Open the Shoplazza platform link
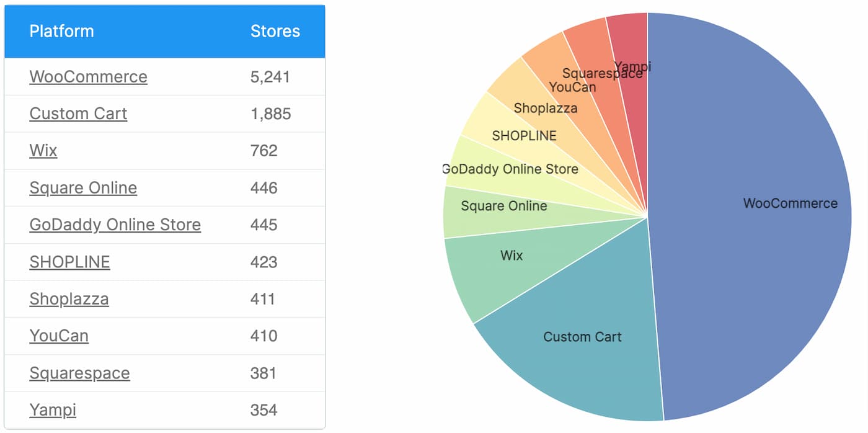The height and width of the screenshot is (433, 868). (x=69, y=299)
